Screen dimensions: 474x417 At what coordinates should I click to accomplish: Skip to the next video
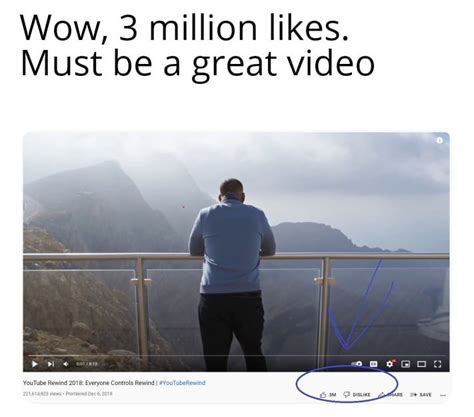pos(51,364)
